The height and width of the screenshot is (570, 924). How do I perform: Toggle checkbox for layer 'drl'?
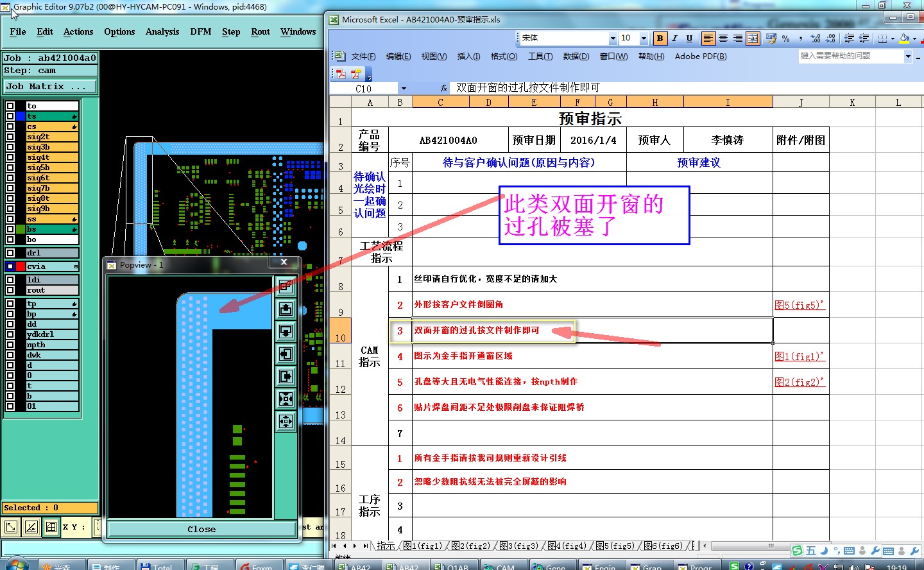pos(10,253)
